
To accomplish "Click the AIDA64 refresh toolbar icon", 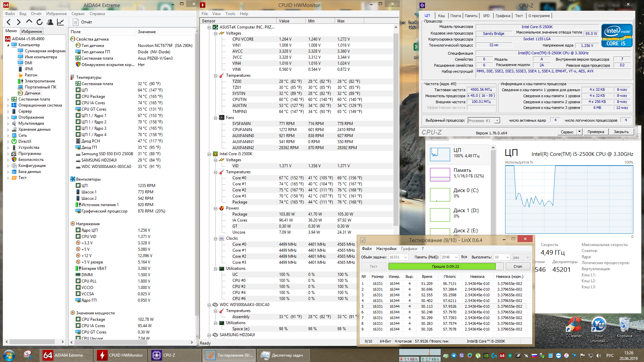I will 40,22.
